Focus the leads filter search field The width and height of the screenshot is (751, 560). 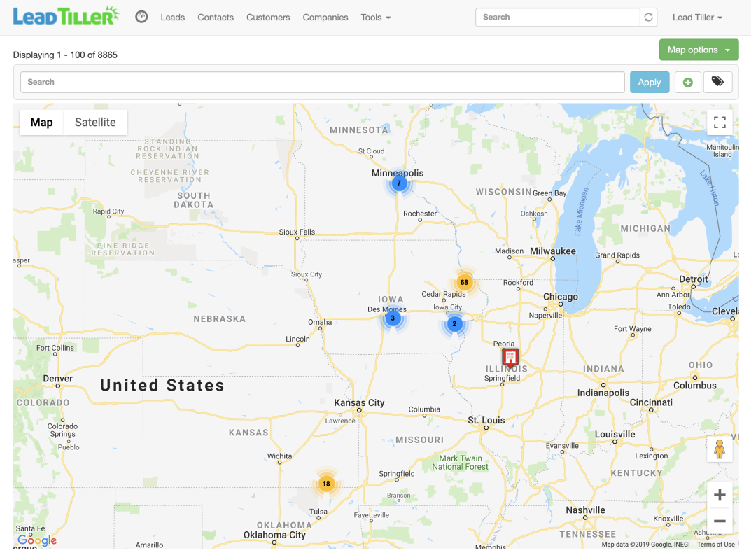(x=322, y=83)
